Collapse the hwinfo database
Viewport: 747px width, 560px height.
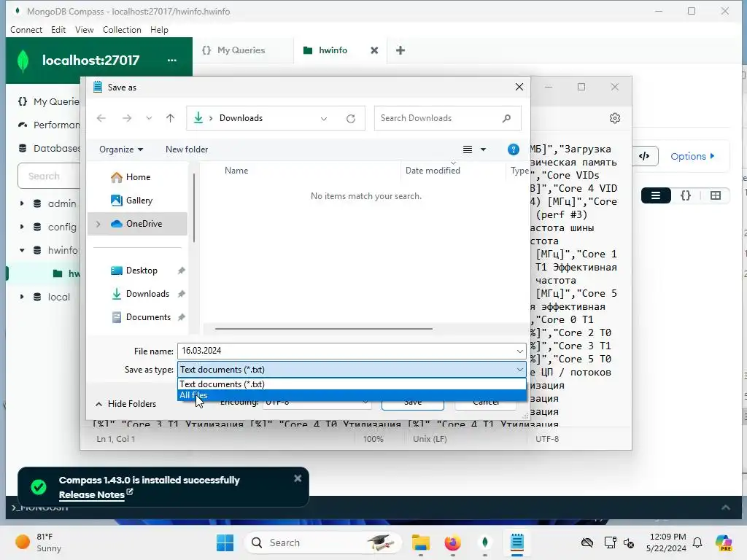coord(22,250)
